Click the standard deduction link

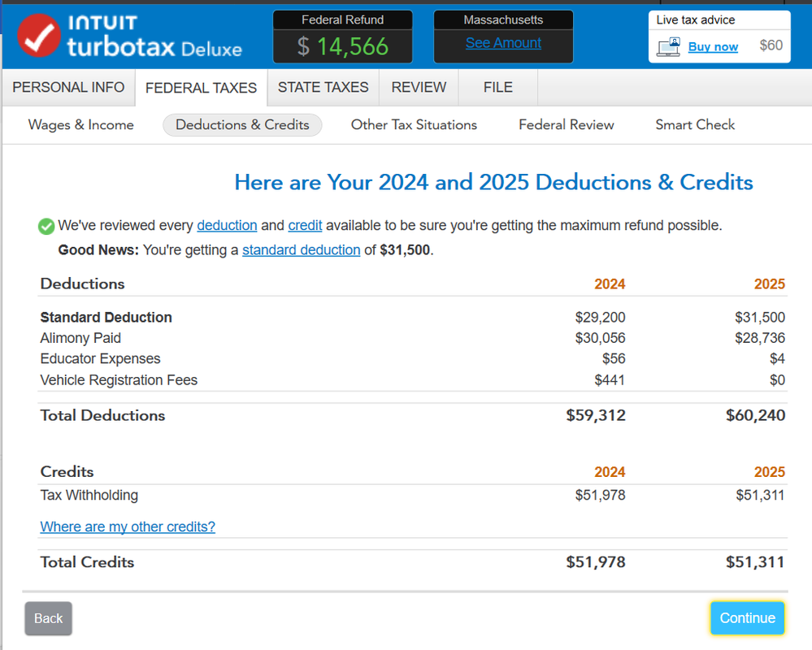pyautogui.click(x=301, y=250)
